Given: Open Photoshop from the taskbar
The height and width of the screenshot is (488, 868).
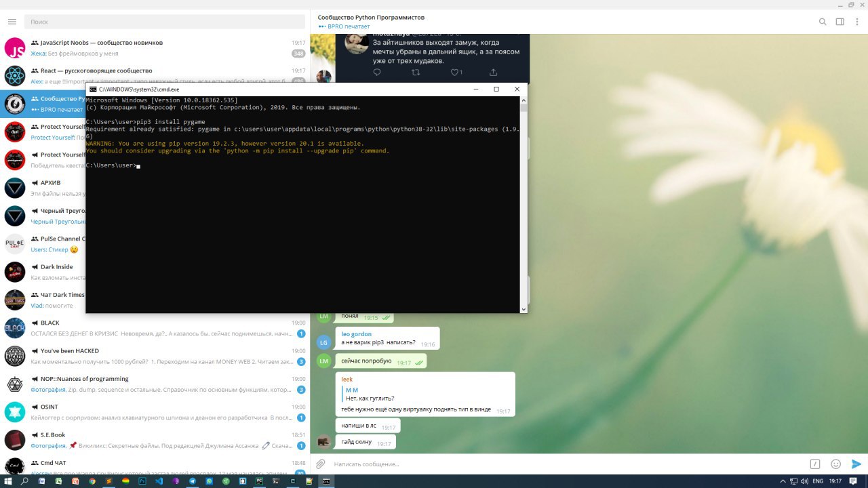Looking at the screenshot, I should coord(142,481).
